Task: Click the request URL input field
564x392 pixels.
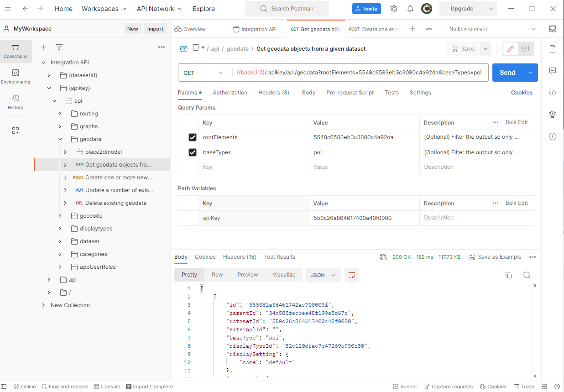Action: tap(360, 73)
